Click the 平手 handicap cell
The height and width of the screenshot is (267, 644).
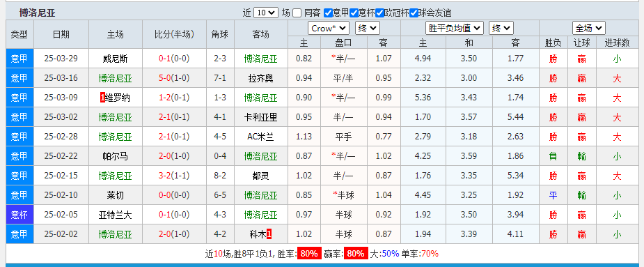[x=343, y=137]
